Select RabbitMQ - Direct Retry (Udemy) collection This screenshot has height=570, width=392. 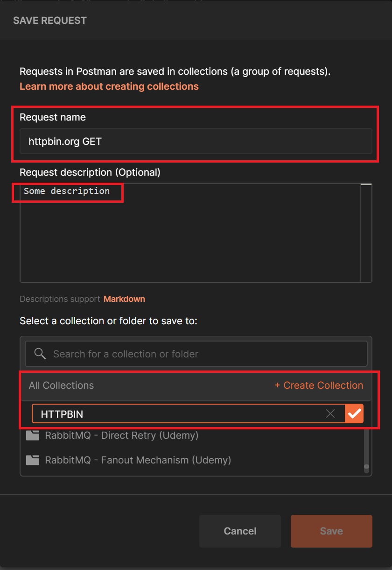click(x=121, y=435)
